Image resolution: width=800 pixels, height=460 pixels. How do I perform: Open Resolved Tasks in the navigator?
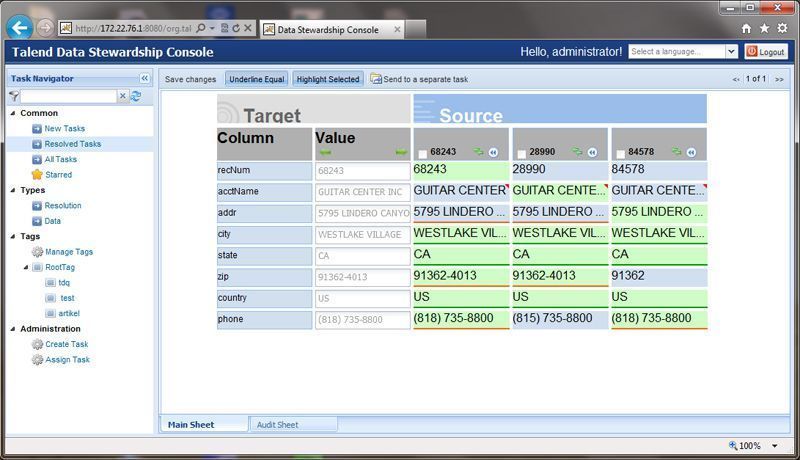72,144
